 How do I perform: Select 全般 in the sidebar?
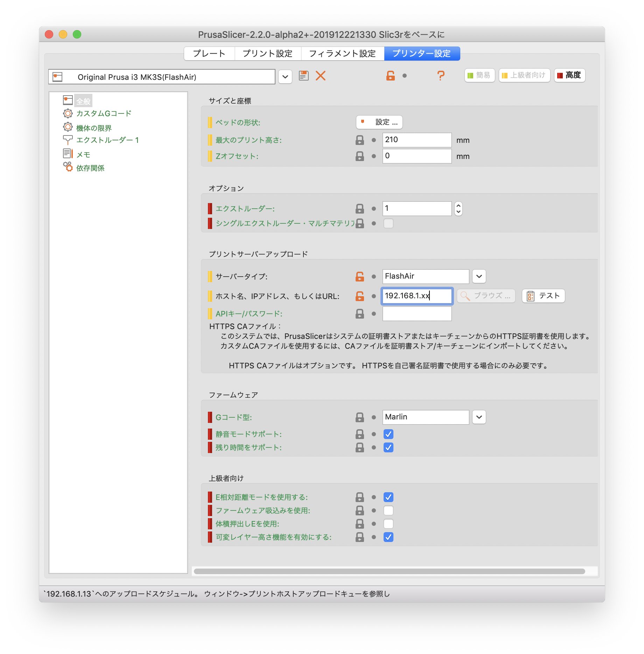[x=83, y=101]
